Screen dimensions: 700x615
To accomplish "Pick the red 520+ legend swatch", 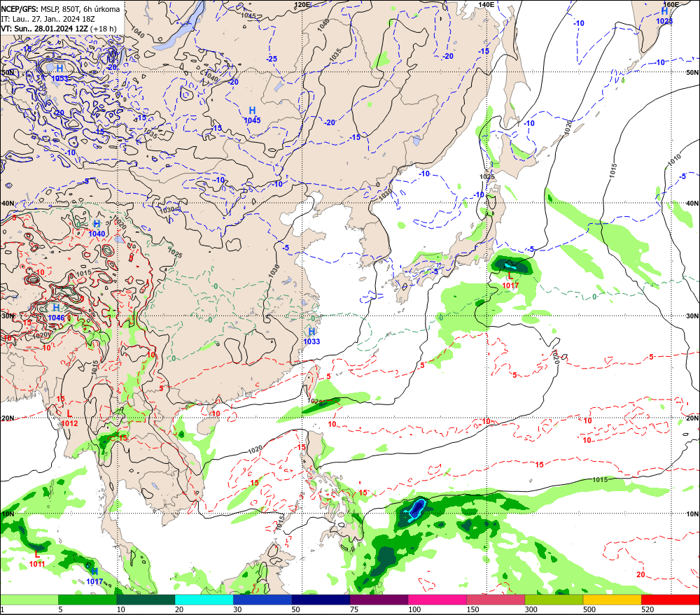I will (x=671, y=600).
